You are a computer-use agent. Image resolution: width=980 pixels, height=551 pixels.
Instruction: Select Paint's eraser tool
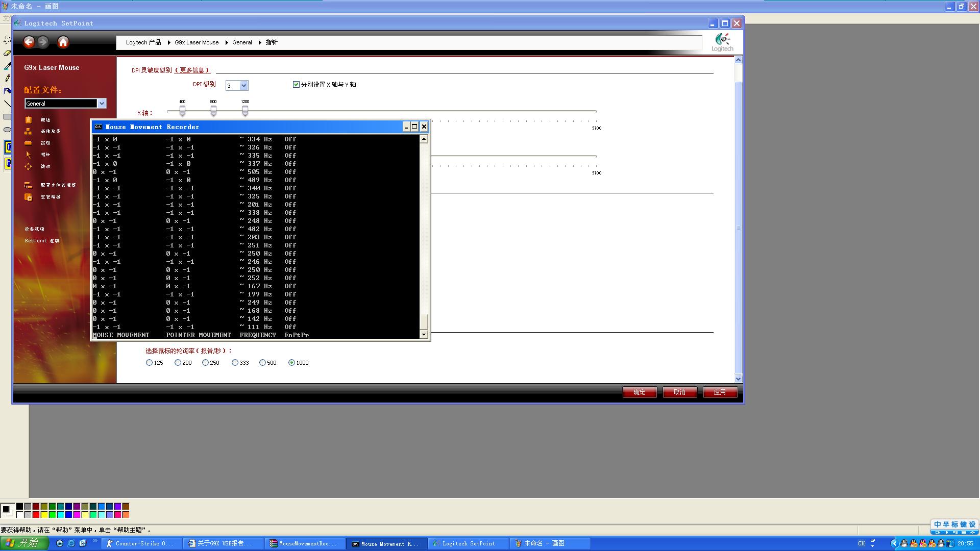tap(7, 53)
